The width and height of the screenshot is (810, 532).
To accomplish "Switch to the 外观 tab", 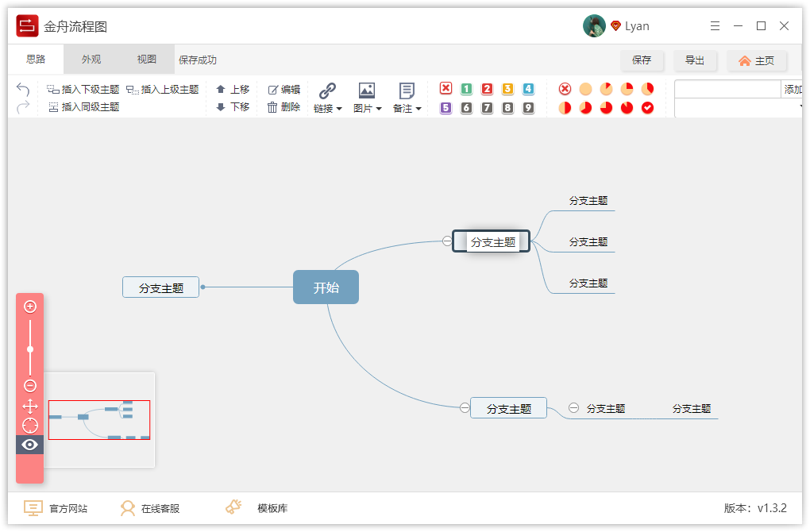I will click(90, 59).
